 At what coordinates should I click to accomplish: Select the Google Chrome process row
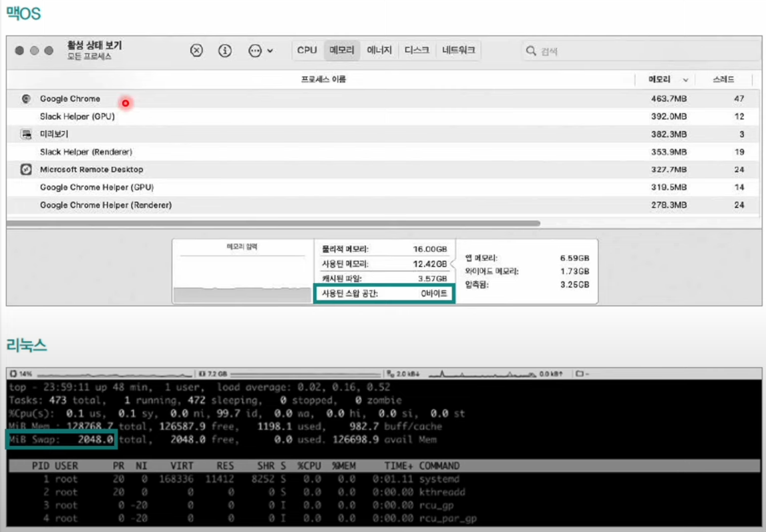(383, 99)
